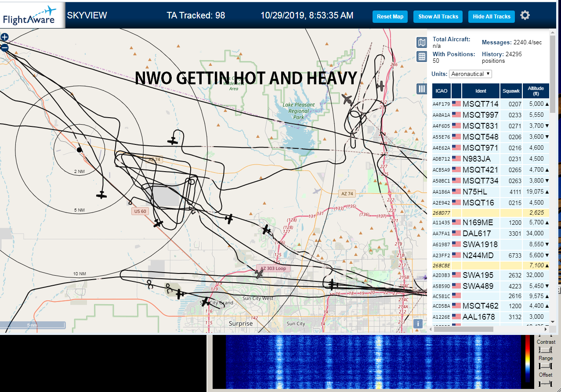Image resolution: width=561 pixels, height=392 pixels.
Task: Select the highlighted 268D77 row
Action: (491, 212)
